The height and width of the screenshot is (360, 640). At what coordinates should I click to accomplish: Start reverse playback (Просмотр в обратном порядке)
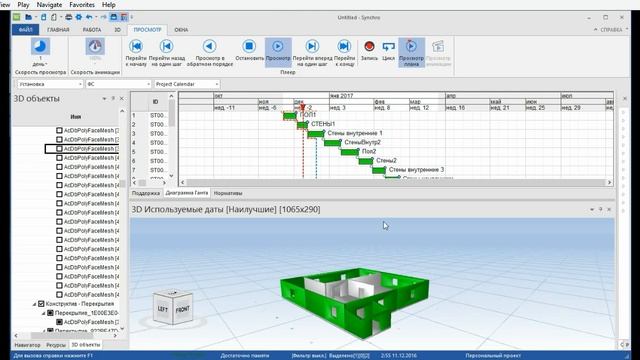(x=209, y=46)
